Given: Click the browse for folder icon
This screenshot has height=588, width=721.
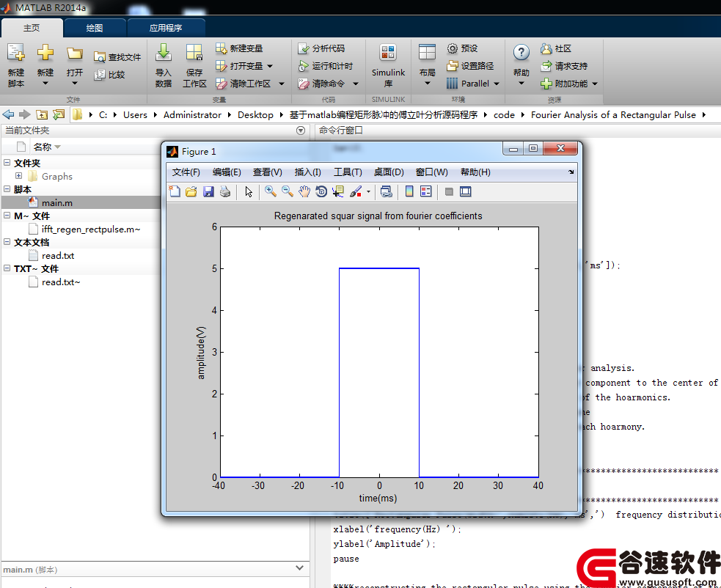Looking at the screenshot, I should (x=59, y=114).
